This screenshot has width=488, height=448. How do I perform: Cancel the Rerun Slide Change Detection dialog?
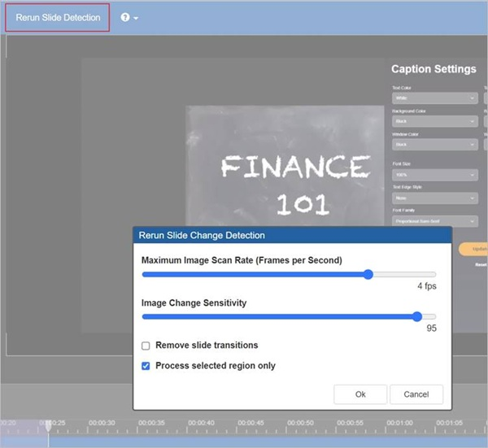[x=416, y=394]
